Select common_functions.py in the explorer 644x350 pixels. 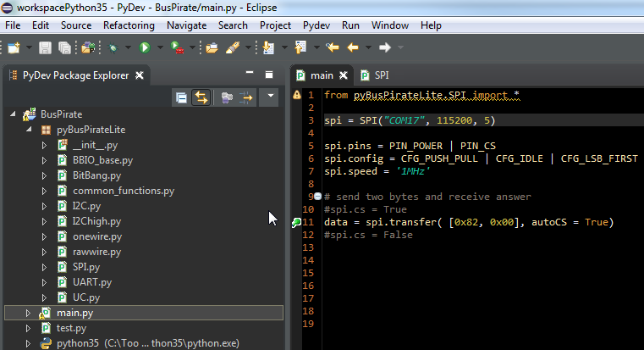pyautogui.click(x=124, y=191)
